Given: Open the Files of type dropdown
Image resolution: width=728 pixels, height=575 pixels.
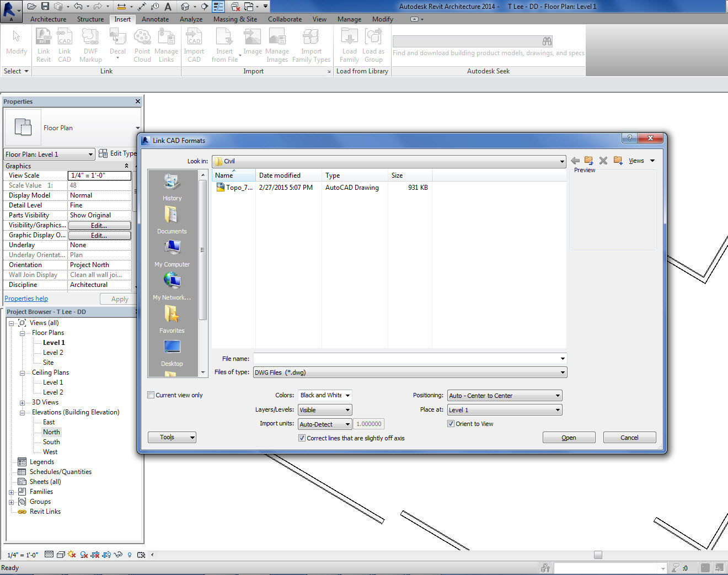Looking at the screenshot, I should [x=410, y=372].
